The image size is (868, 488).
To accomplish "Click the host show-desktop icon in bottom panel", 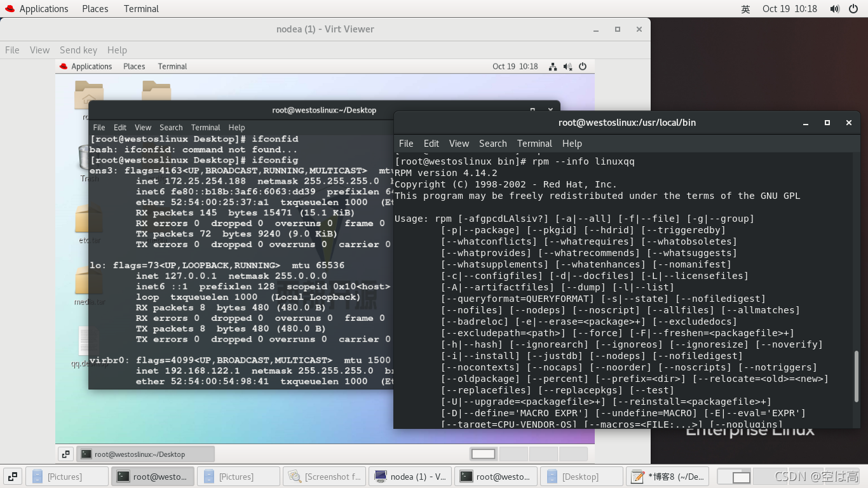I will [x=11, y=477].
